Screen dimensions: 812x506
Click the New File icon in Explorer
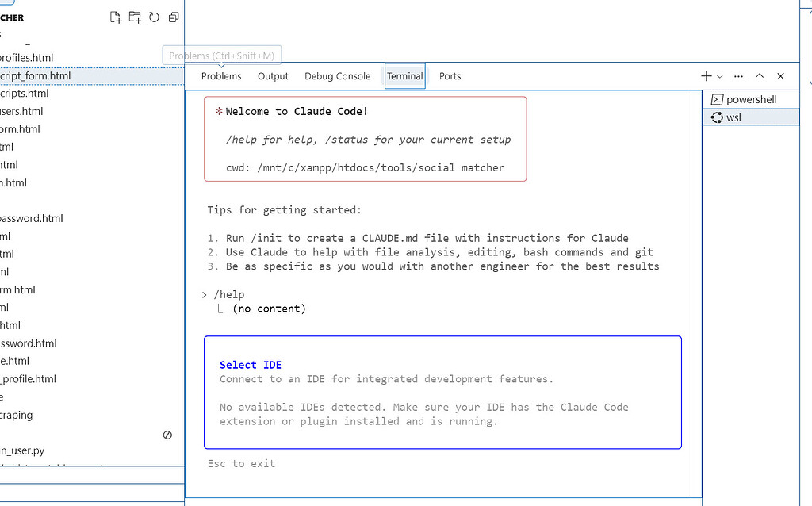115,17
